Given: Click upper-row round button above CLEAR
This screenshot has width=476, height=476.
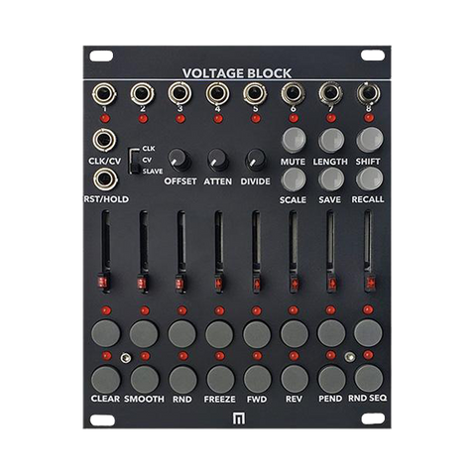Looking at the screenshot, I should click(x=106, y=333).
